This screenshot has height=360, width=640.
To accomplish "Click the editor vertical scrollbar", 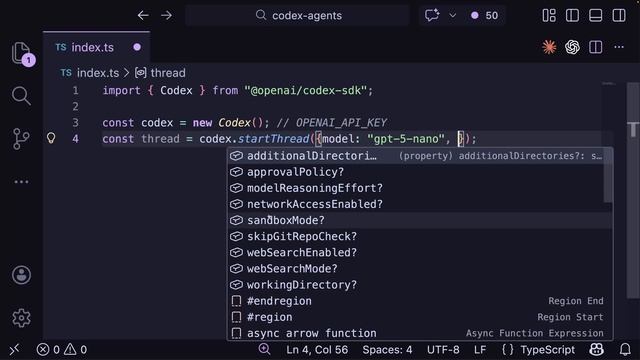I will click(633, 190).
